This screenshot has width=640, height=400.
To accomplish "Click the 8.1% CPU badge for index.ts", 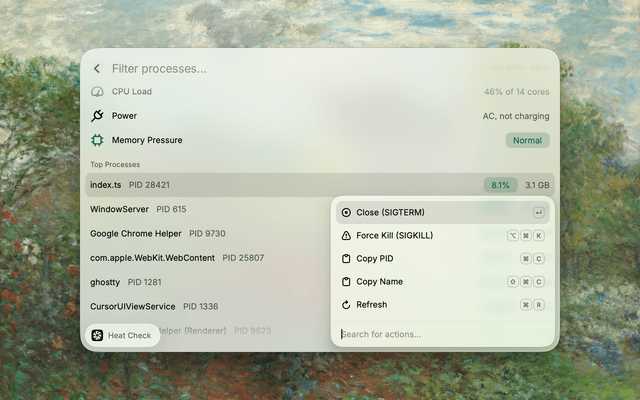I will pyautogui.click(x=500, y=185).
